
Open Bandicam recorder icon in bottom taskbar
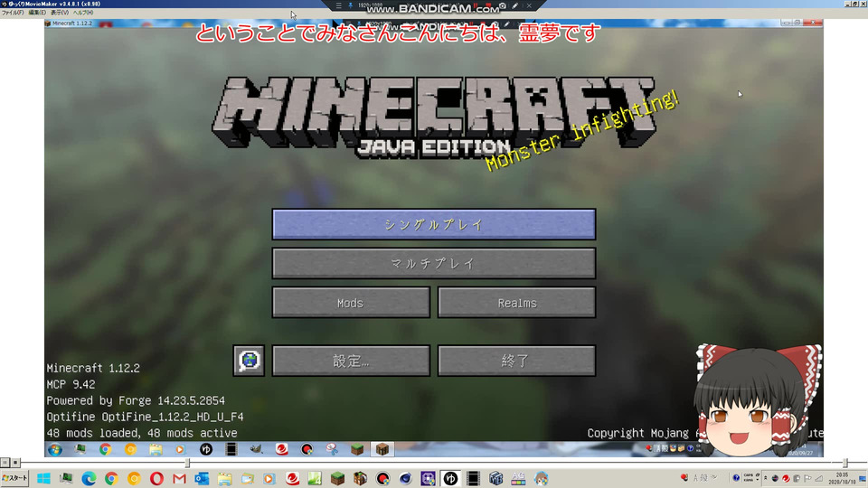click(382, 479)
